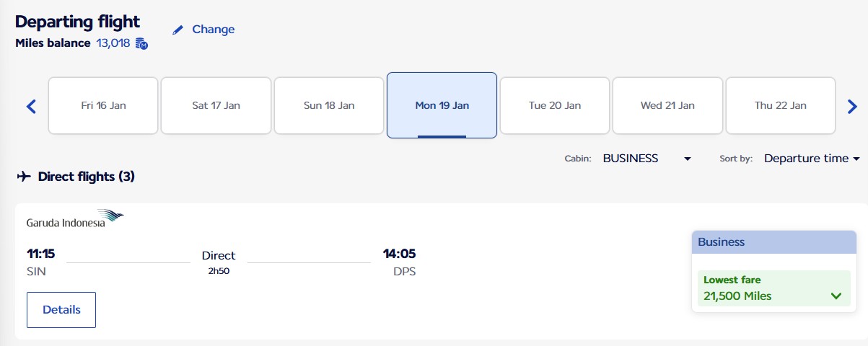Select the Sat 17 Jan date tab

[x=216, y=105]
